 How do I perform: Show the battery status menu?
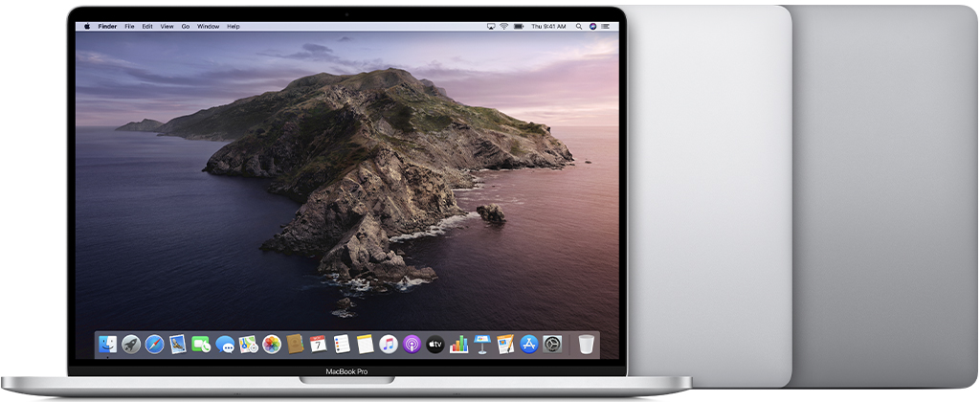[520, 27]
